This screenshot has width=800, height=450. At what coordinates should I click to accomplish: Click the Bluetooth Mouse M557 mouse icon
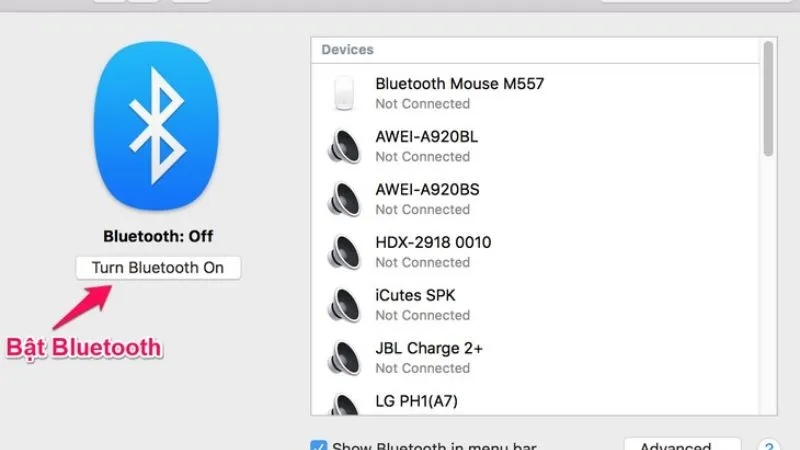(344, 93)
